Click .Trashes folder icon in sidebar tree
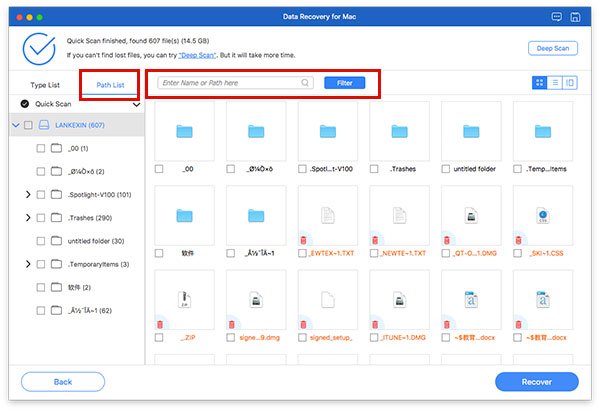 click(x=56, y=217)
